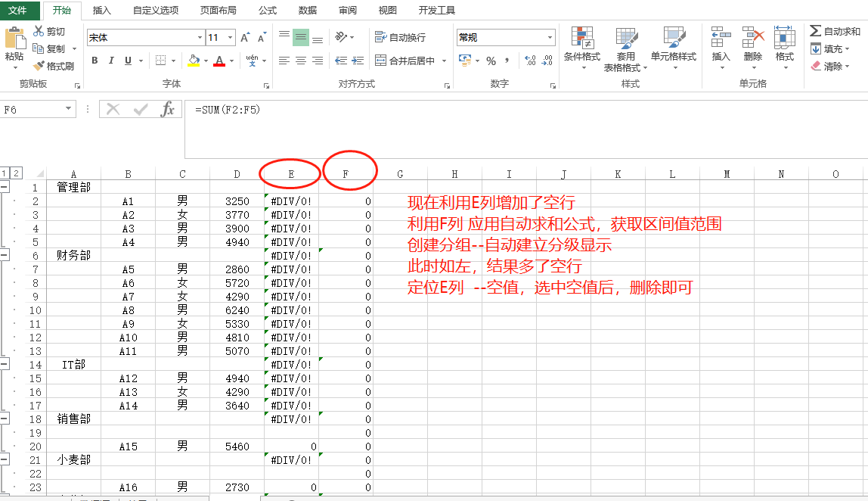Open Format as Table (套用表格格式)
The image size is (868, 501).
tap(625, 48)
